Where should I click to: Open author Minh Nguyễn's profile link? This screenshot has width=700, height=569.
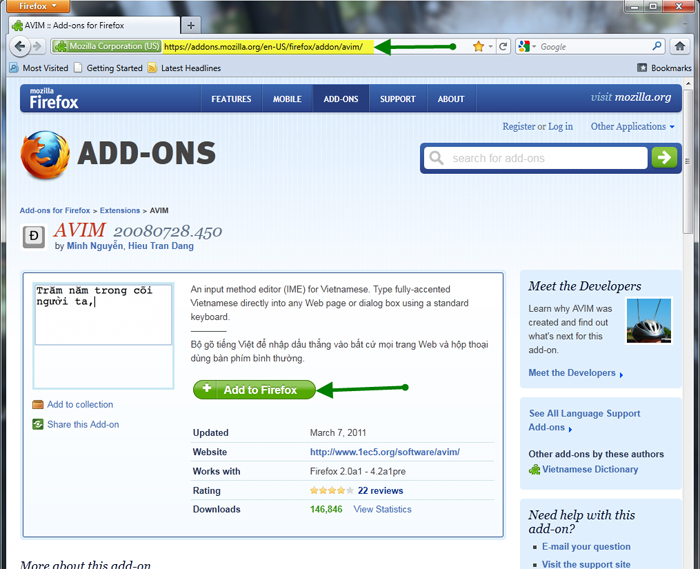(95, 246)
